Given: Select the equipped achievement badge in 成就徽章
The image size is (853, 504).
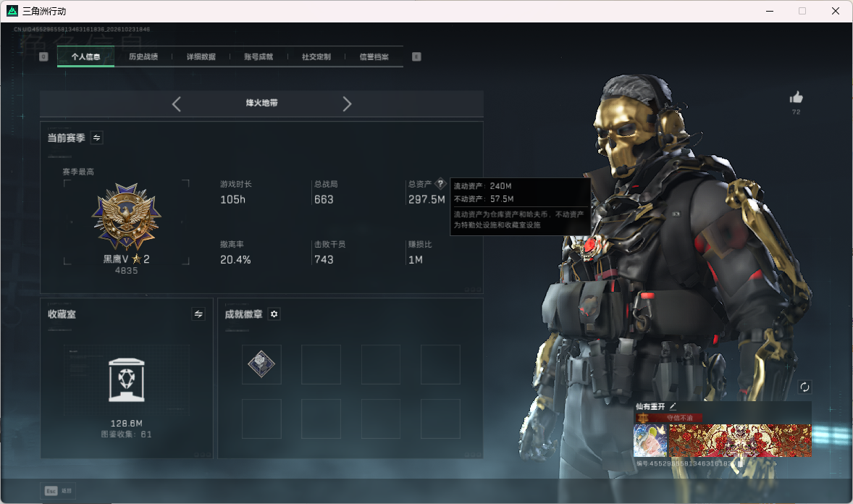Looking at the screenshot, I should point(261,364).
